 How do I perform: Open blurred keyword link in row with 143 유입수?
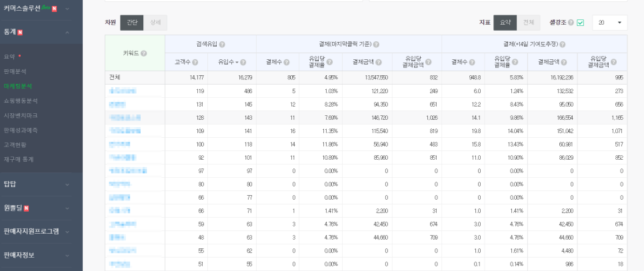[x=125, y=118]
